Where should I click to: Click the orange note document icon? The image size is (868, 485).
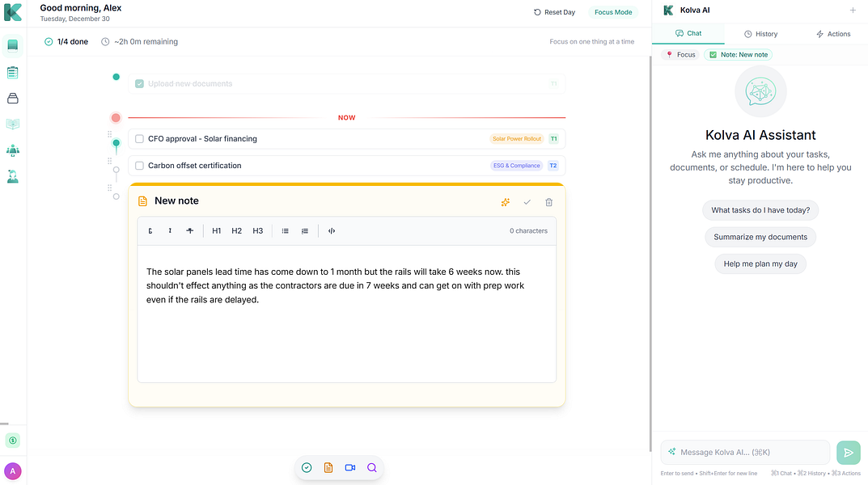(142, 201)
